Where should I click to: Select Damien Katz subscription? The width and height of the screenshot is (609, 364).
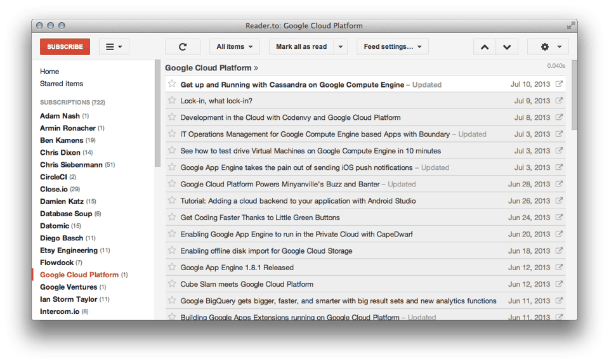tap(68, 202)
